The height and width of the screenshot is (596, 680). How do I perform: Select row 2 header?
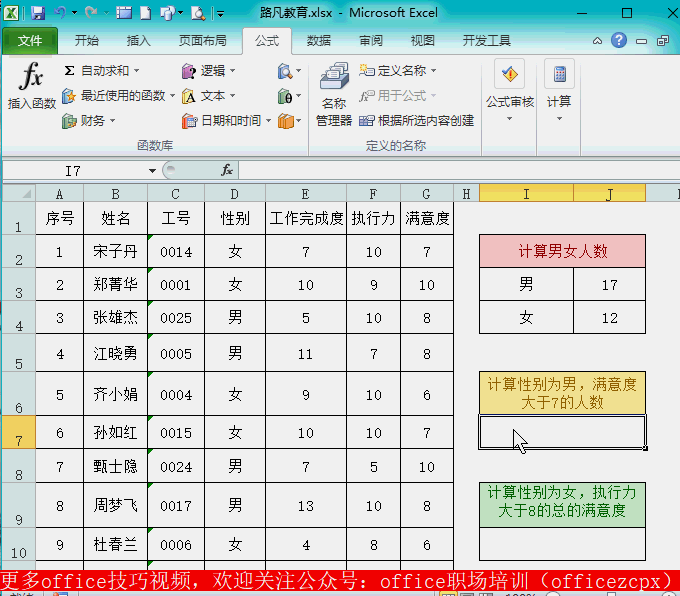click(x=19, y=251)
